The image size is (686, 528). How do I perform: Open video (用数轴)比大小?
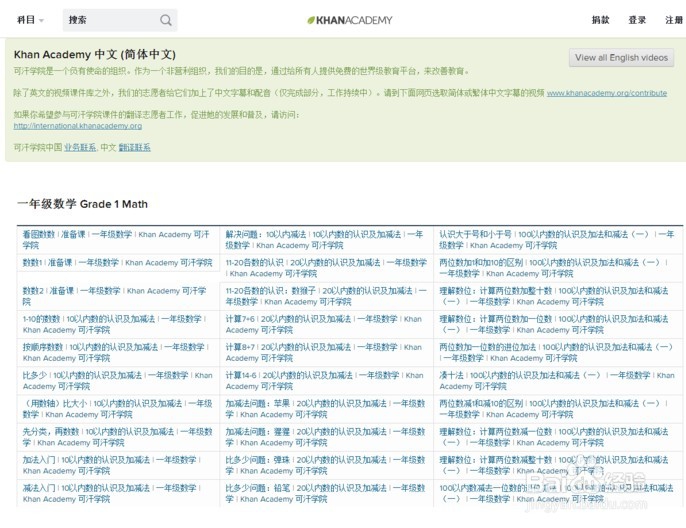click(117, 409)
